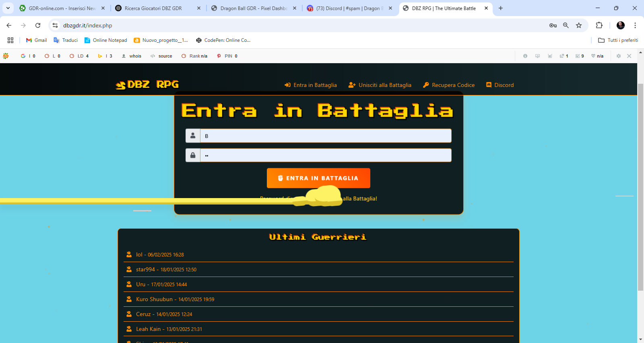Expand the tab search dropdown
The height and width of the screenshot is (343, 644).
coord(8,8)
